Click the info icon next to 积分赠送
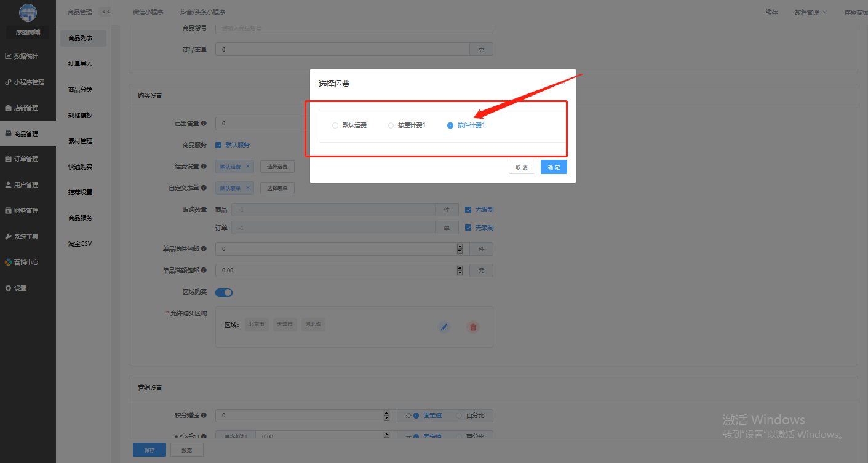Screen dimensions: 868x463 204,416
